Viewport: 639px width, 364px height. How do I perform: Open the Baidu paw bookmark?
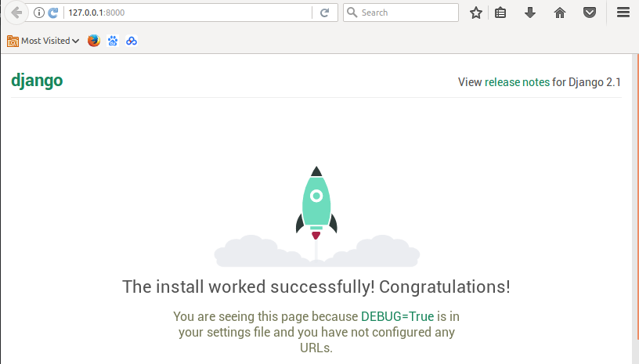click(113, 41)
